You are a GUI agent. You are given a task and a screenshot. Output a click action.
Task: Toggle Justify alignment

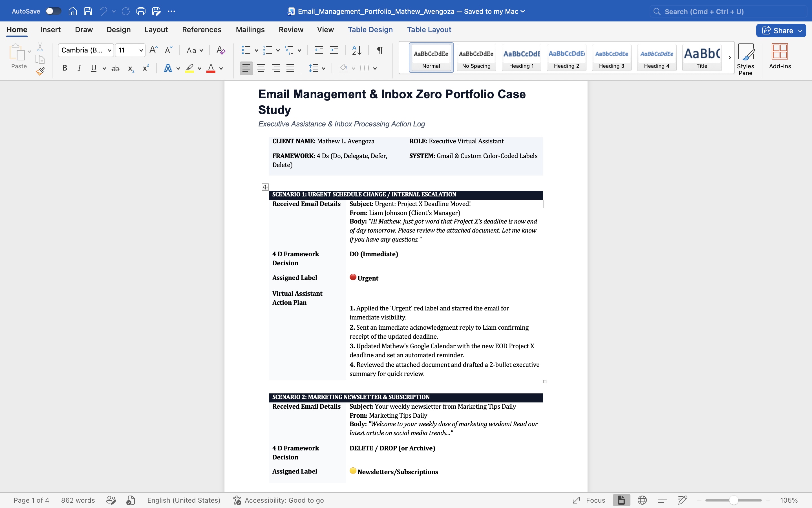(x=290, y=68)
